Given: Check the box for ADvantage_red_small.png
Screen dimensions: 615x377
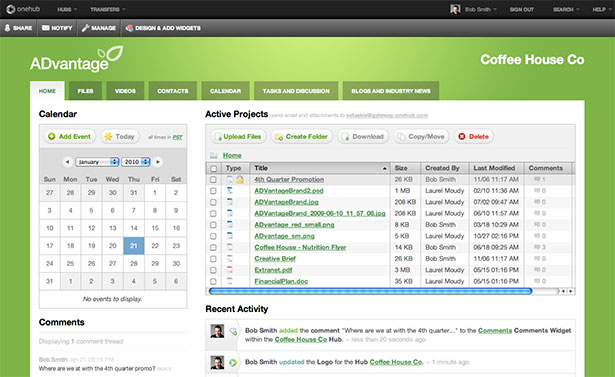Looking at the screenshot, I should tap(213, 225).
